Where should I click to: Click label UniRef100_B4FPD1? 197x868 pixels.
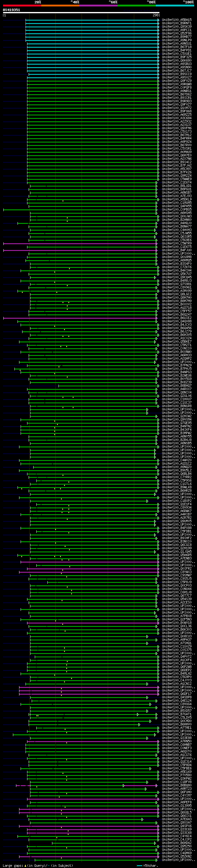[x=177, y=50]
